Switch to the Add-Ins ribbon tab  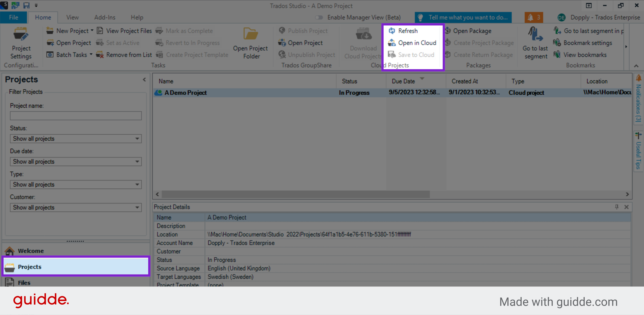tap(105, 17)
